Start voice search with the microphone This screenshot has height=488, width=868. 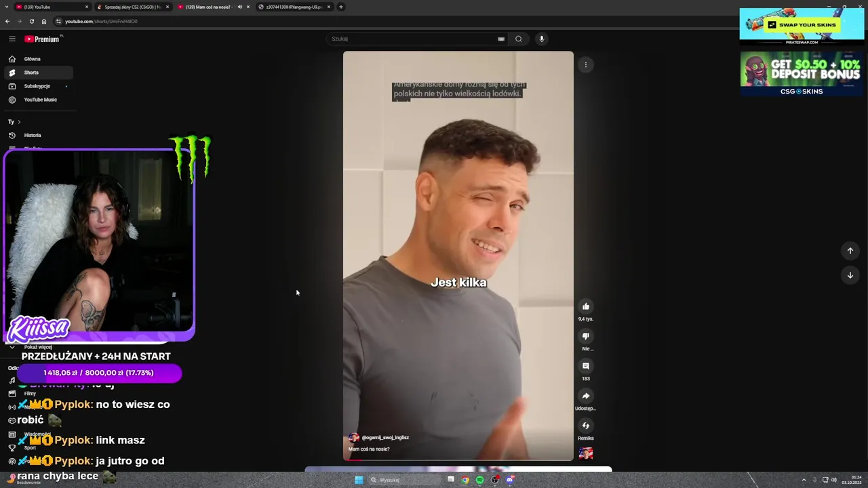tap(541, 39)
